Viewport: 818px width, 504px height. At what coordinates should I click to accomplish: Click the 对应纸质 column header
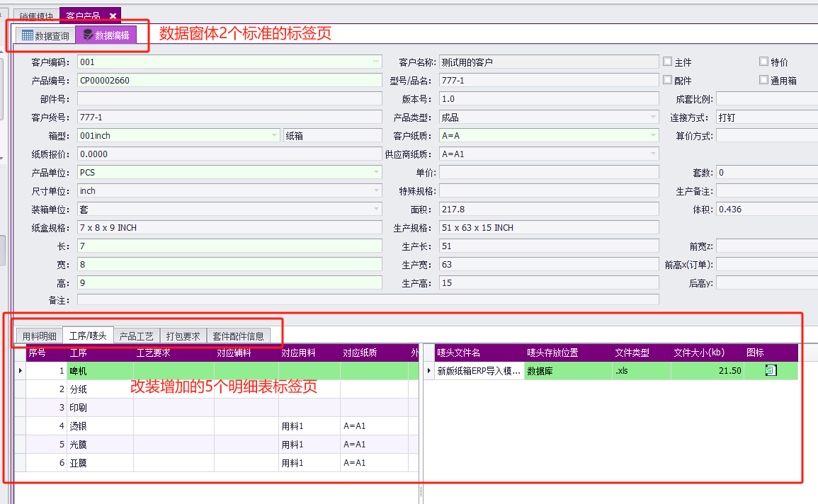tap(374, 353)
